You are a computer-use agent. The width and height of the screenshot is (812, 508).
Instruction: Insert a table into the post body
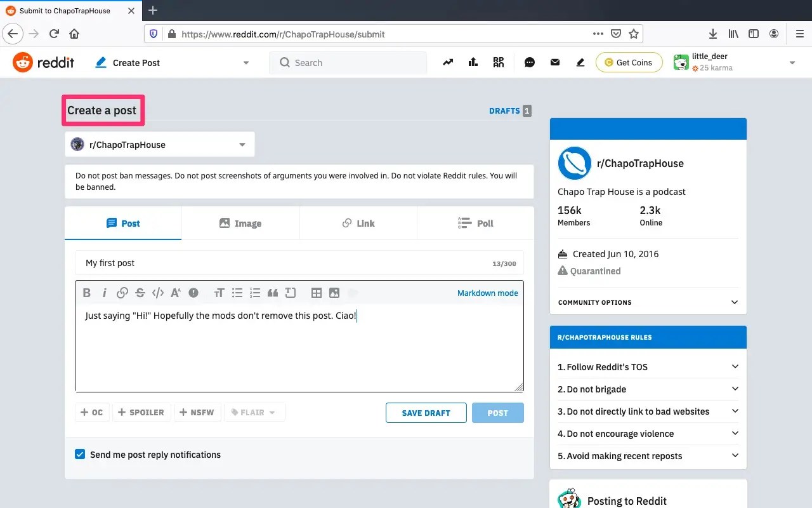(x=316, y=293)
